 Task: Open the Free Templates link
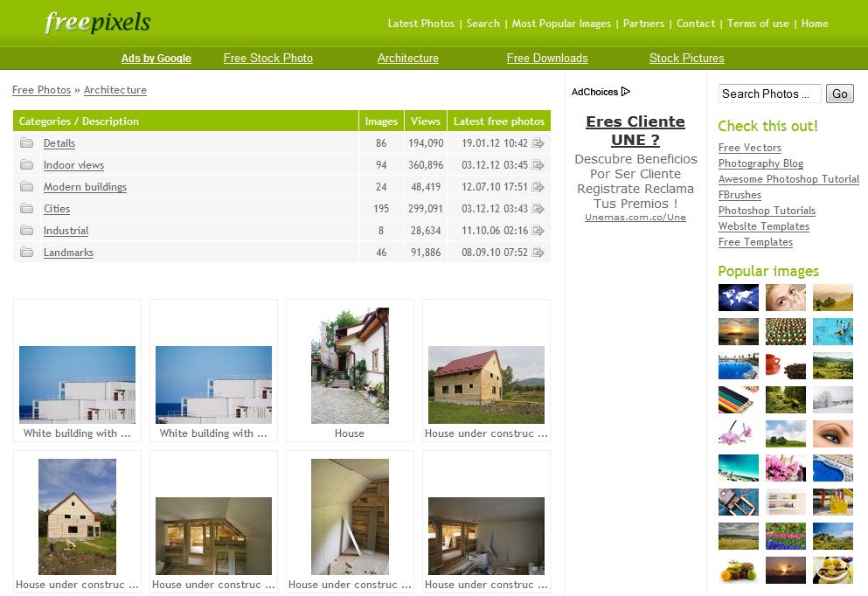coord(755,242)
